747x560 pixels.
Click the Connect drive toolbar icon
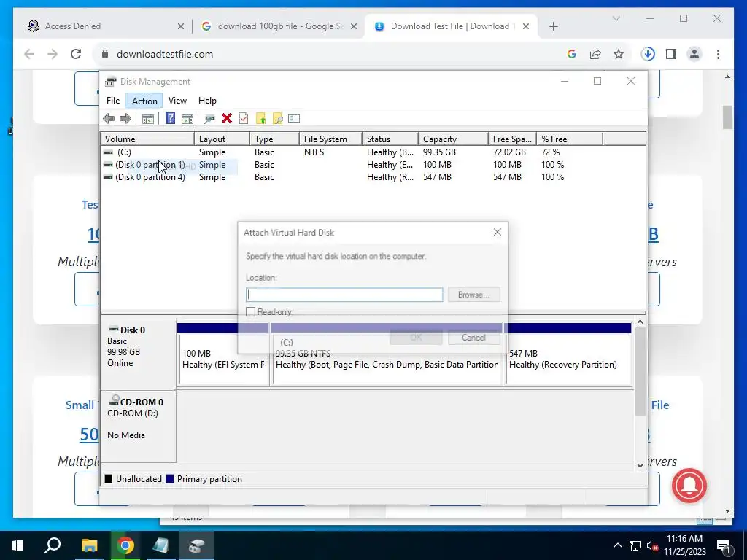click(x=209, y=119)
